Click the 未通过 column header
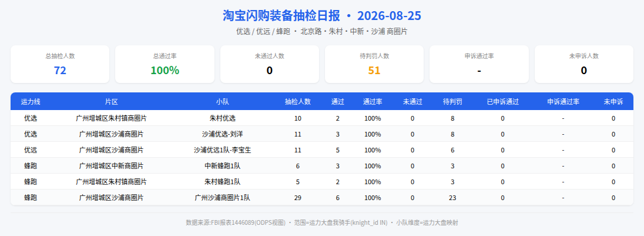The width and height of the screenshot is (644, 236). point(412,102)
